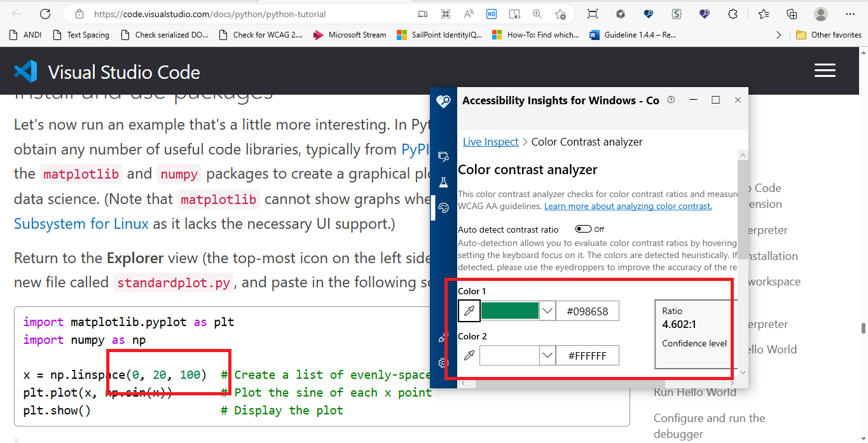The image size is (868, 443).
Task: Open settings gear at sidebar bottom
Action: pos(443,362)
